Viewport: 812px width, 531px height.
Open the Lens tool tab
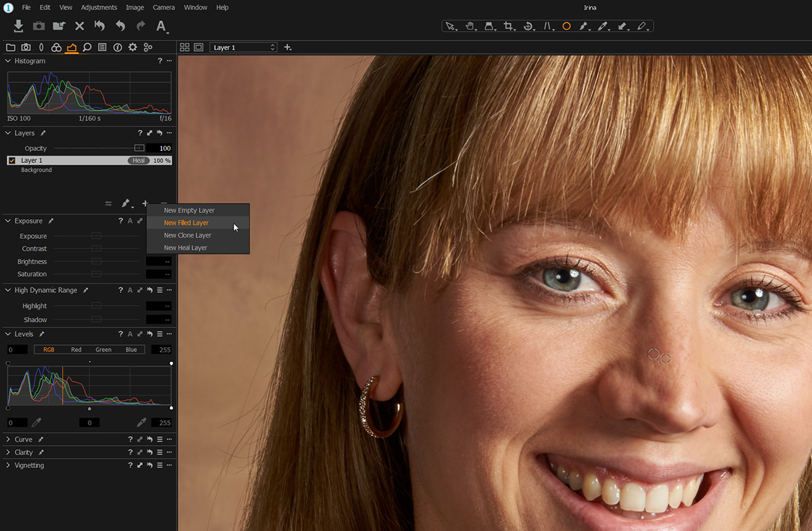tap(41, 47)
